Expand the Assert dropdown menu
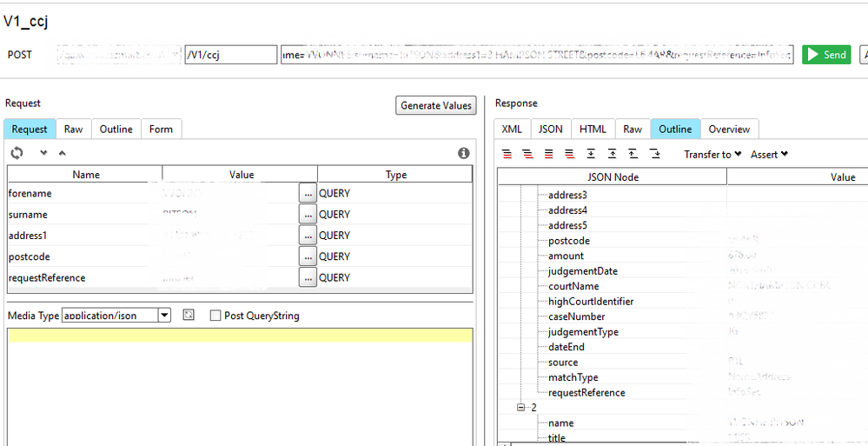Screen dimensions: 868x446 coord(769,154)
